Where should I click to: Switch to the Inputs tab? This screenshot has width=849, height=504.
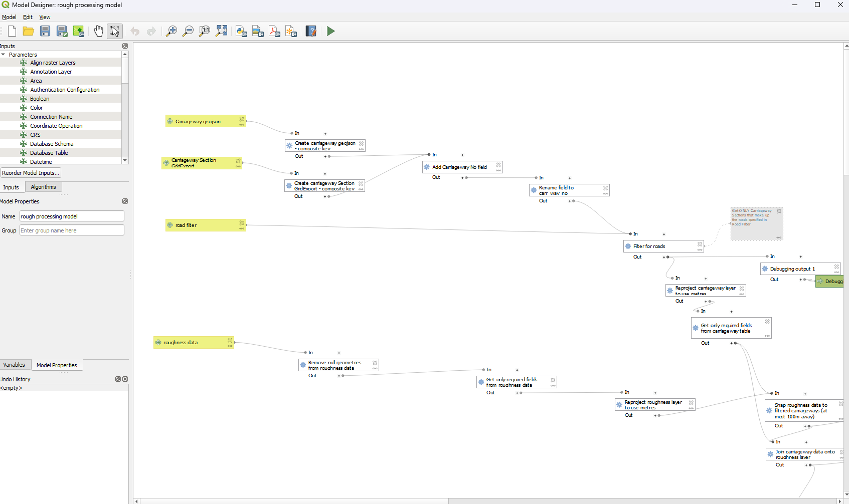(11, 187)
